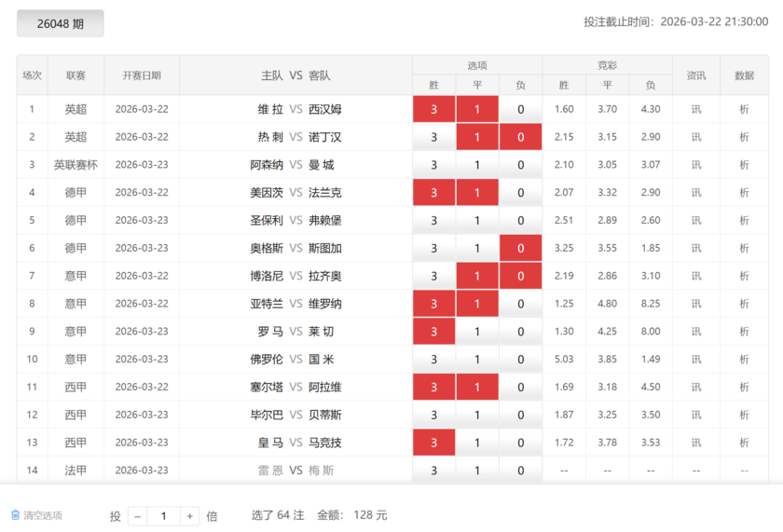The height and width of the screenshot is (532, 783).
Task: Click the 8.25 loss odds for 亚特兰
Action: [x=651, y=304]
